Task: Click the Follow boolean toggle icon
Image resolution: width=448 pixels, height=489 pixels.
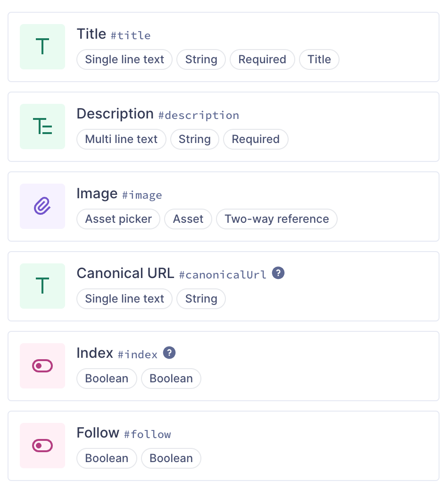Action: pos(42,446)
